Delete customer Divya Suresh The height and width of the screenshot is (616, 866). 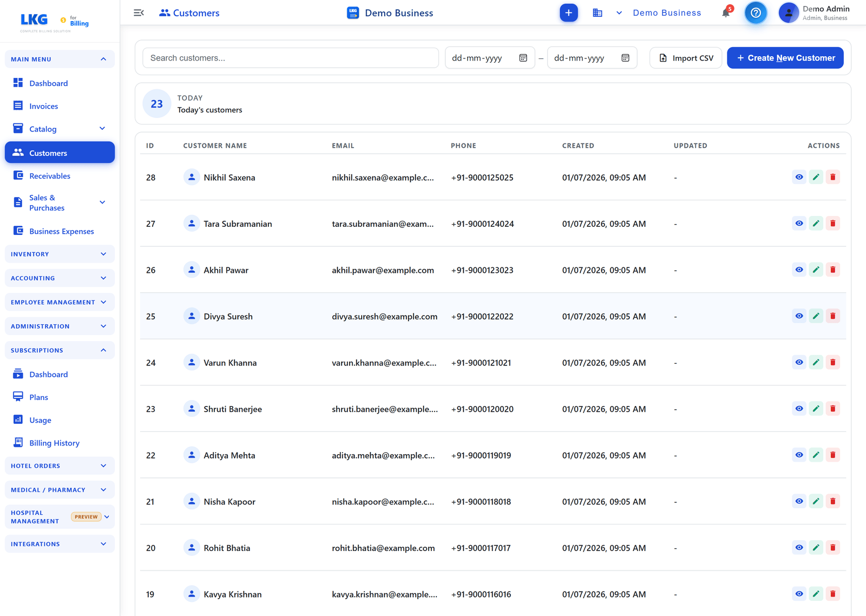tap(832, 316)
